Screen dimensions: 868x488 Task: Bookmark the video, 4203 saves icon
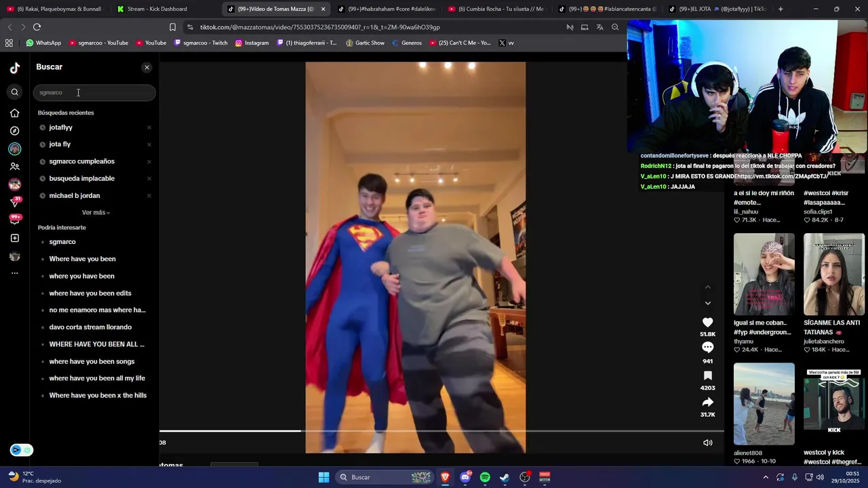click(707, 375)
